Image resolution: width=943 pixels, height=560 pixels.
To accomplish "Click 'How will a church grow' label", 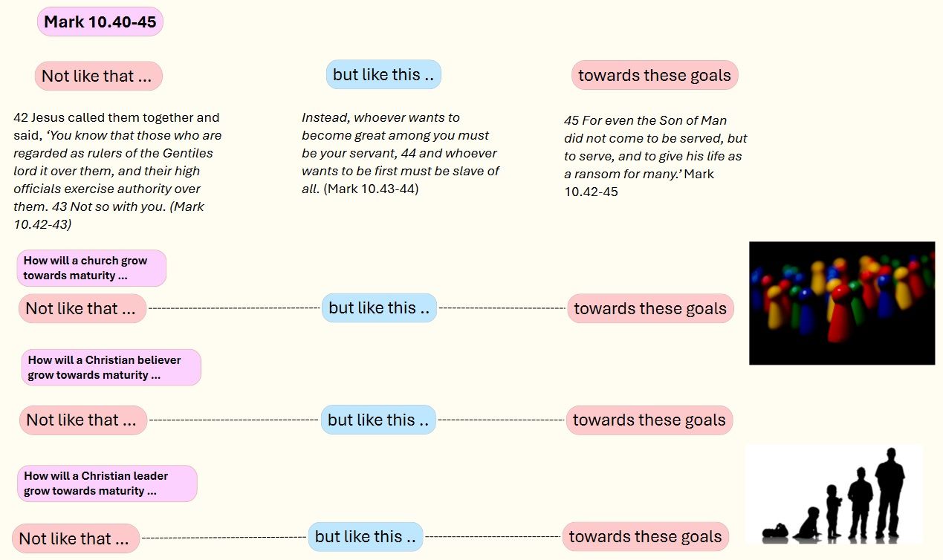I will click(x=91, y=268).
